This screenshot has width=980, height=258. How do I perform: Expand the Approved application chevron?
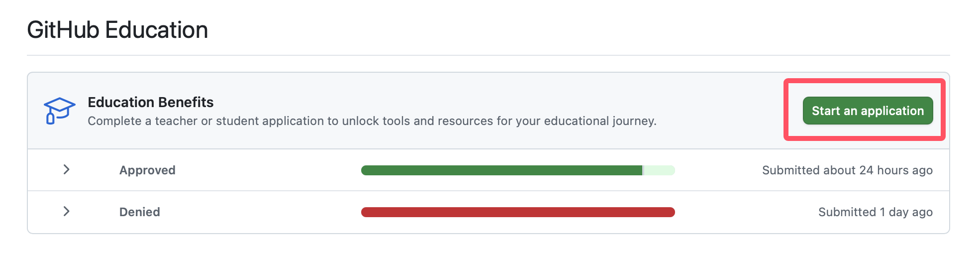[67, 170]
